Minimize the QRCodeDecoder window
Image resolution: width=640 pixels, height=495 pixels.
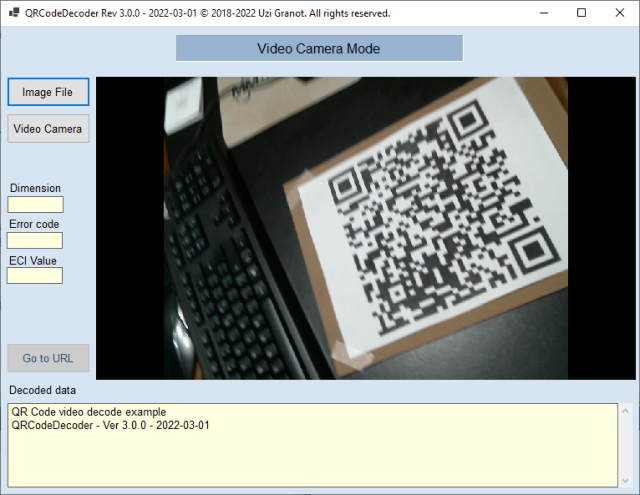point(544,13)
